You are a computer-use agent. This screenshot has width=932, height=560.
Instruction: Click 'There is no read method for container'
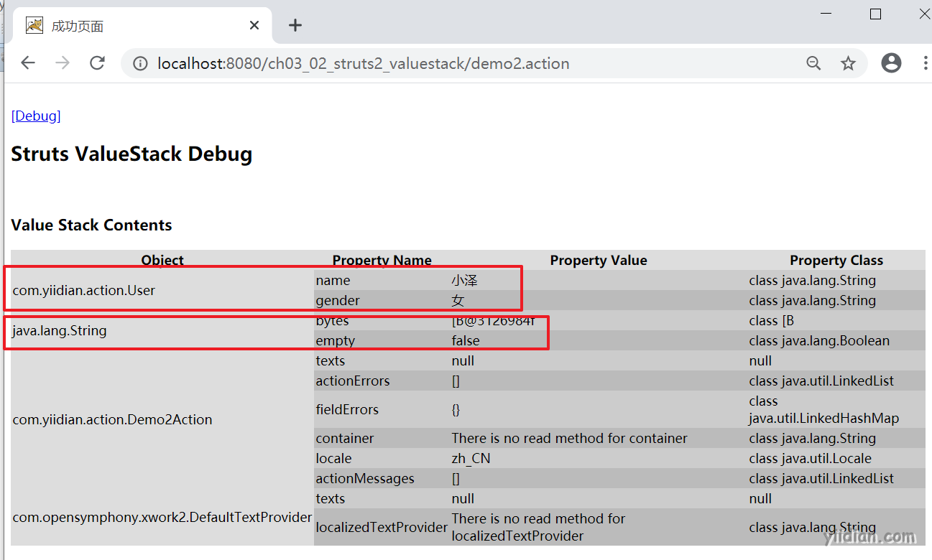pyautogui.click(x=570, y=438)
